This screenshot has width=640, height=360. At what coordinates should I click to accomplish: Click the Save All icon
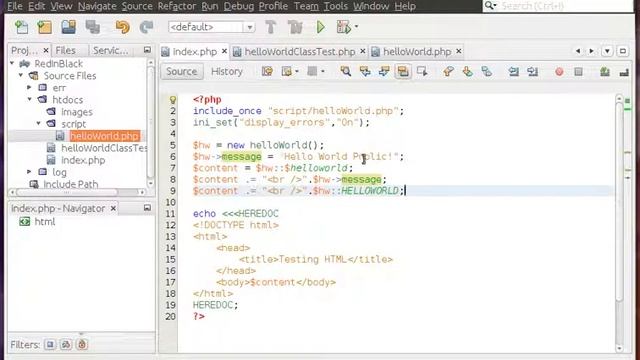[93, 27]
